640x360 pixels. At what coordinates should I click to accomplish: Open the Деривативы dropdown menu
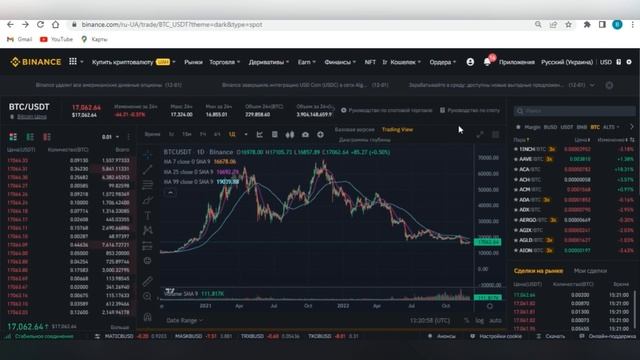269,62
